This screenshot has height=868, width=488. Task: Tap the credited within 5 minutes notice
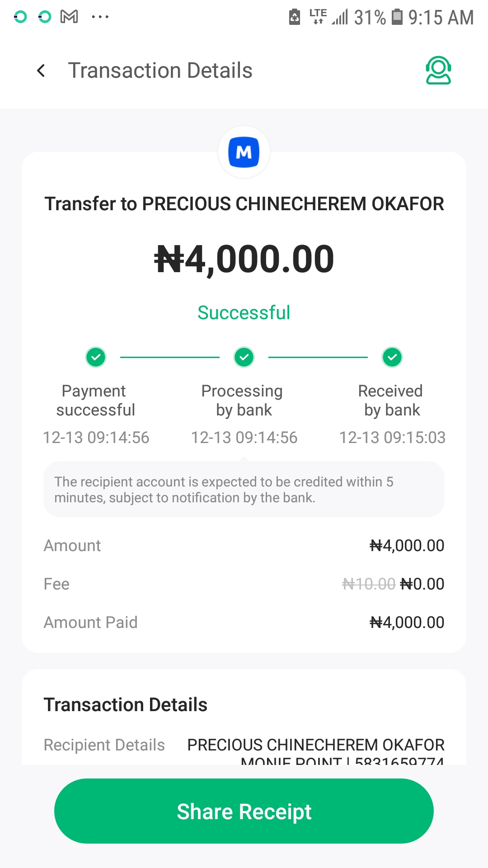(244, 490)
